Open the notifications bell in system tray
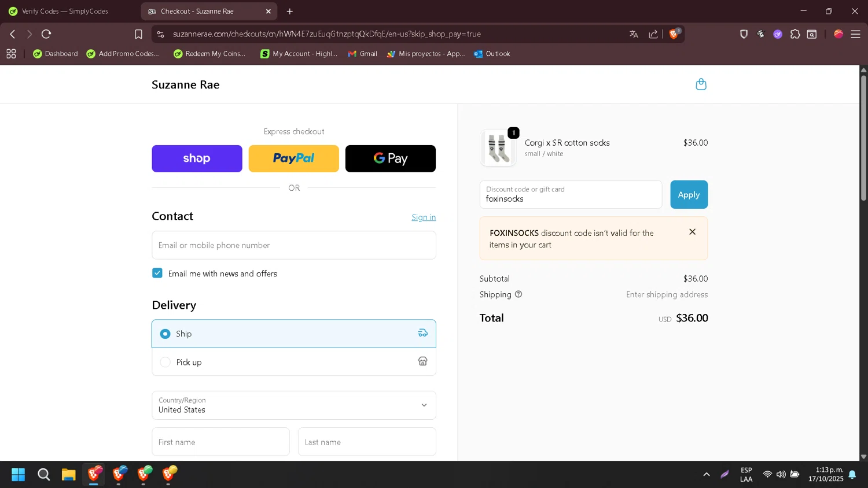The height and width of the screenshot is (488, 868). pyautogui.click(x=852, y=475)
